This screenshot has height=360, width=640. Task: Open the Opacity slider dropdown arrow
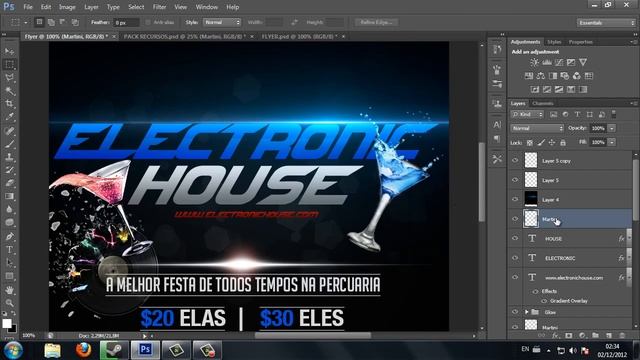coord(612,128)
